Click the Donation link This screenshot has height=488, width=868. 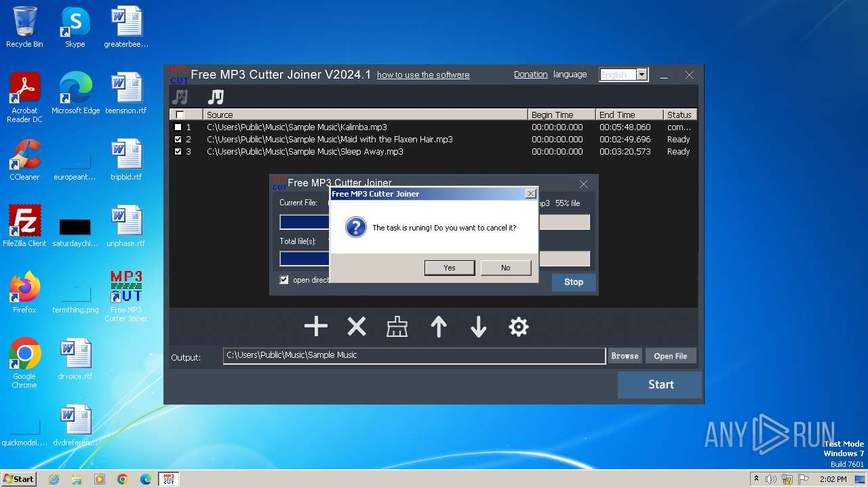[x=530, y=75]
